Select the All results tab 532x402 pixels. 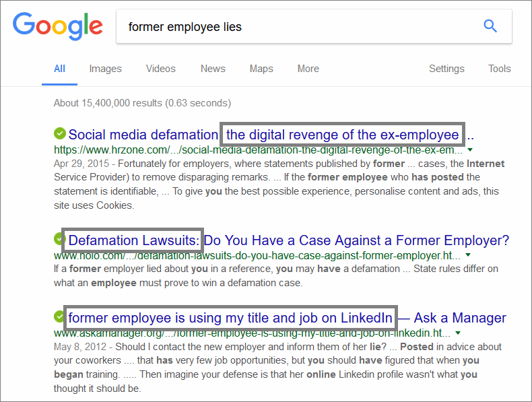(59, 69)
